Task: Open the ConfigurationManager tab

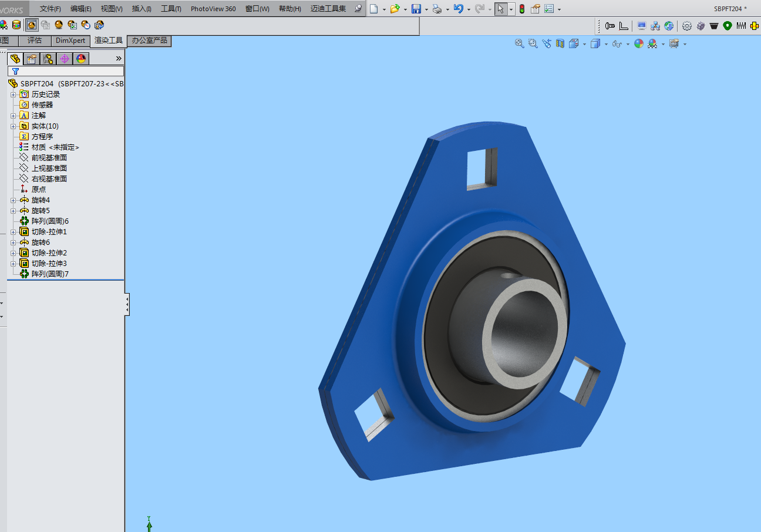Action: pyautogui.click(x=48, y=59)
